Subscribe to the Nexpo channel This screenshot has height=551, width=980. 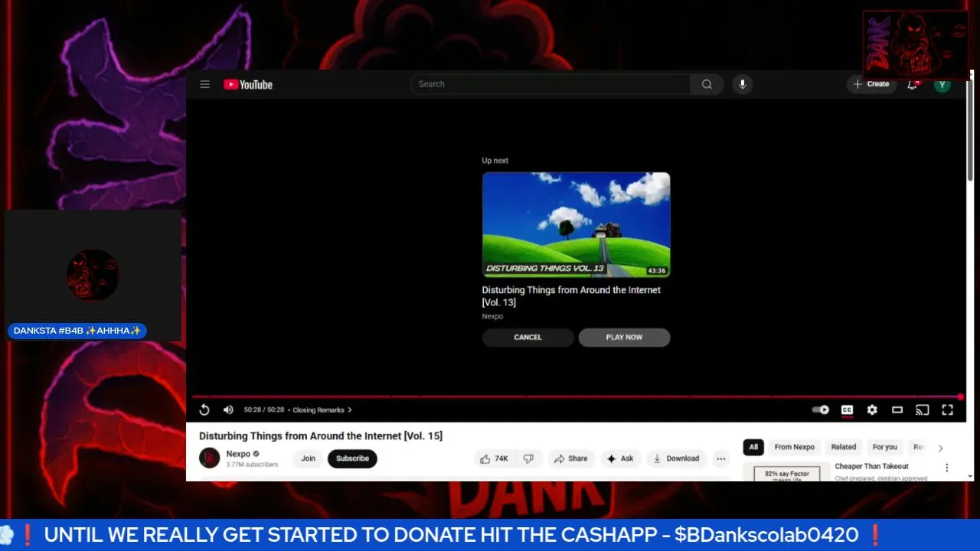pos(352,458)
